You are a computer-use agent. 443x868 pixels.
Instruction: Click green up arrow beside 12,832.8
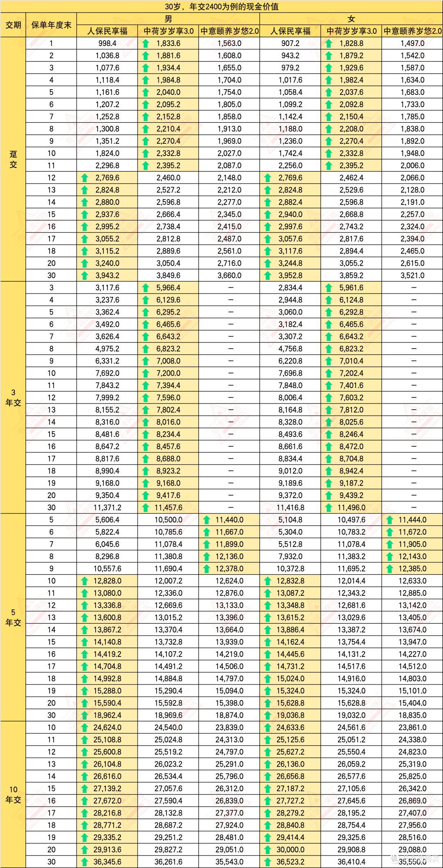click(268, 581)
